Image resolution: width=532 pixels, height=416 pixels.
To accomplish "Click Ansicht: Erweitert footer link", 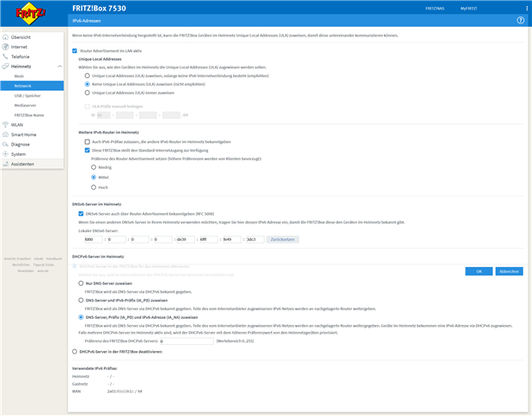I will tap(17, 258).
